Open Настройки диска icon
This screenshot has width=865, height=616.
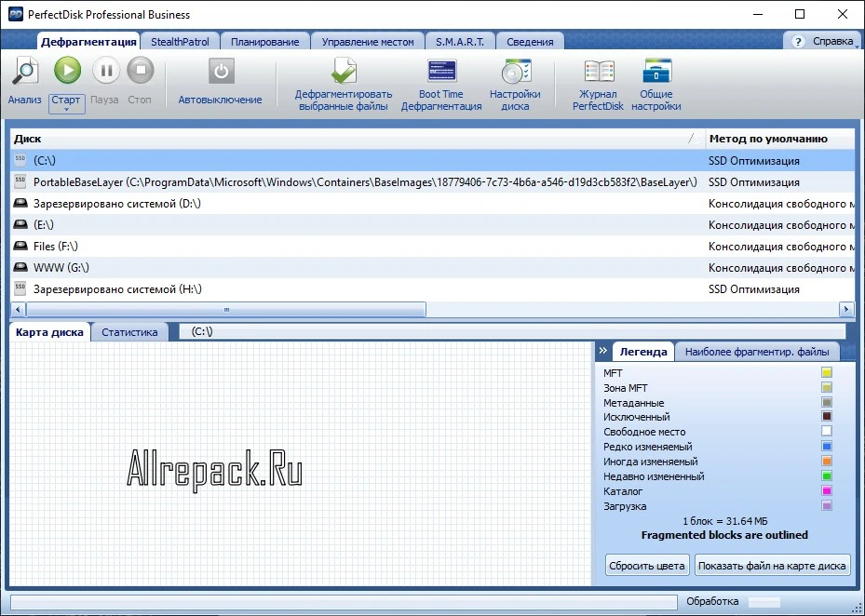tap(515, 72)
